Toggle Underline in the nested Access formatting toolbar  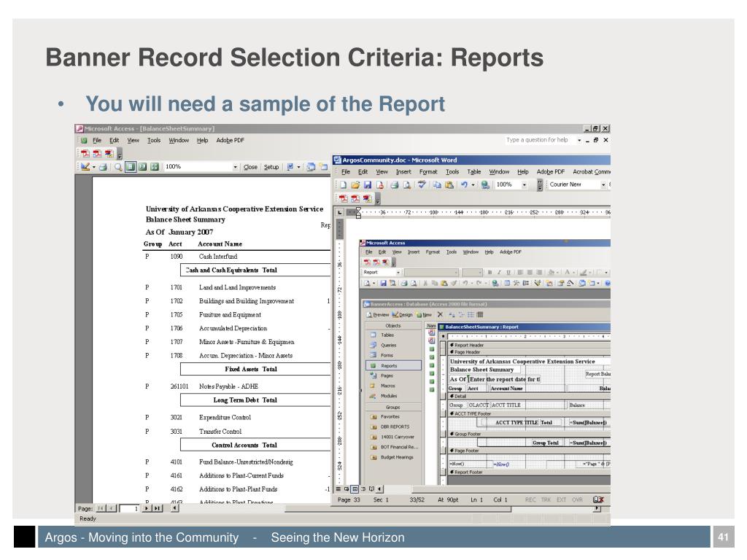coord(508,273)
